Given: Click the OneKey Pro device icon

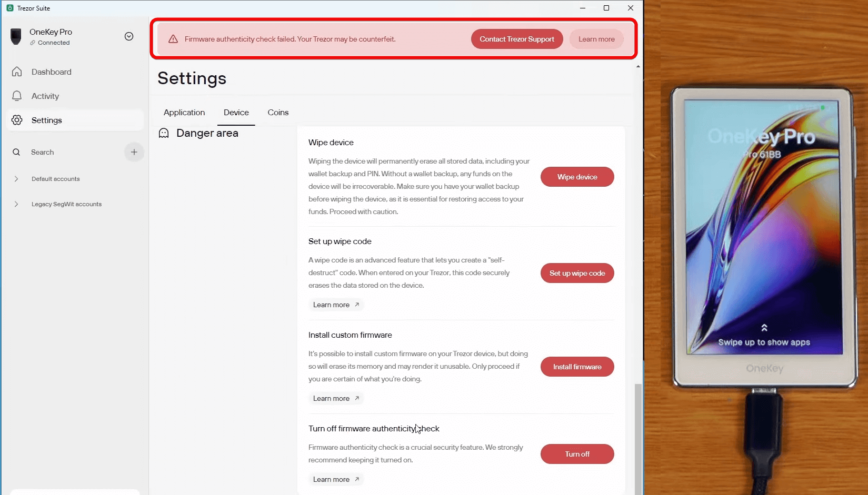Looking at the screenshot, I should click(x=16, y=36).
